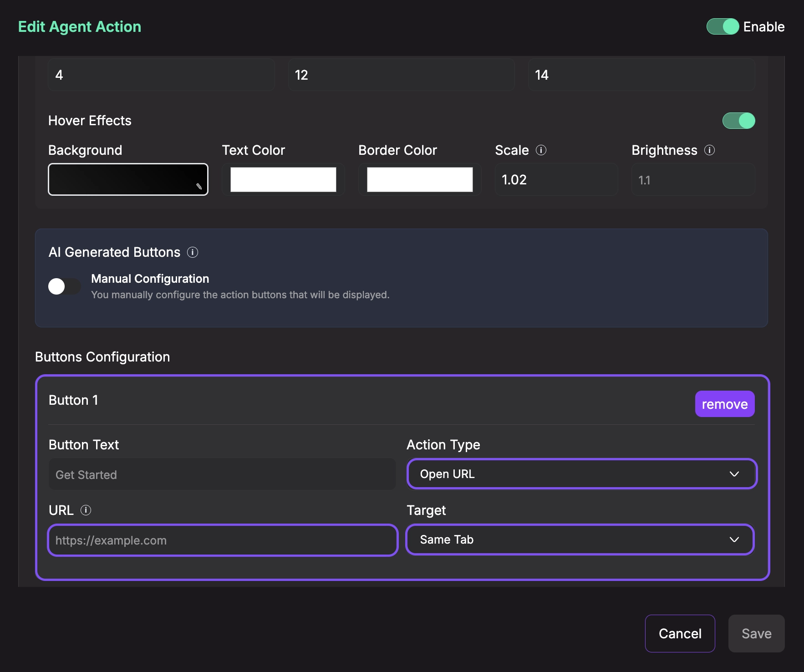Click the Save button

pyautogui.click(x=756, y=633)
